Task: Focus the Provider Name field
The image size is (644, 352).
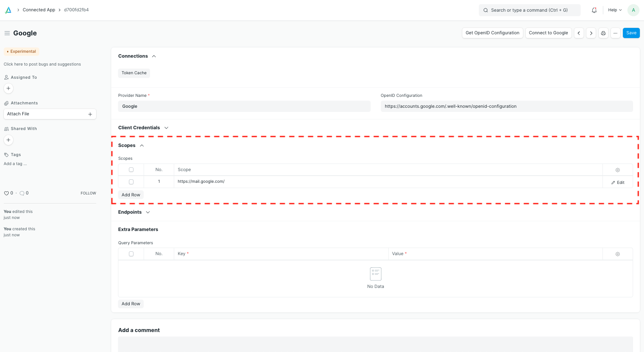Action: (244, 107)
